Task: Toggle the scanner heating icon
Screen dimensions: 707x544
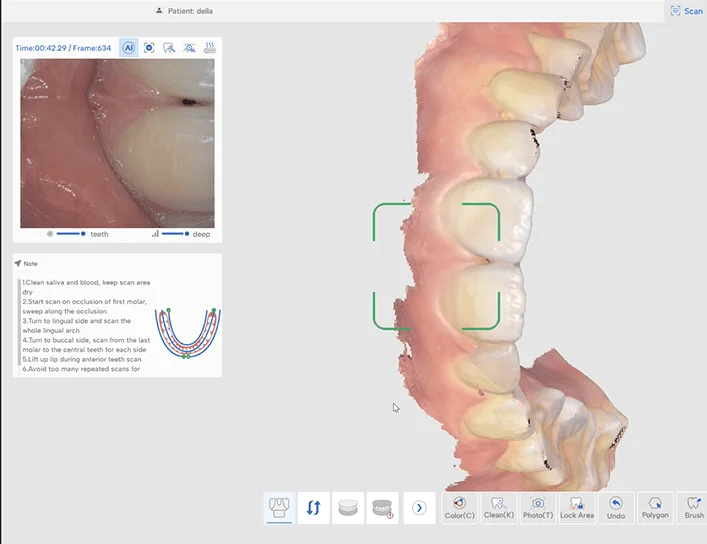Action: [x=210, y=47]
